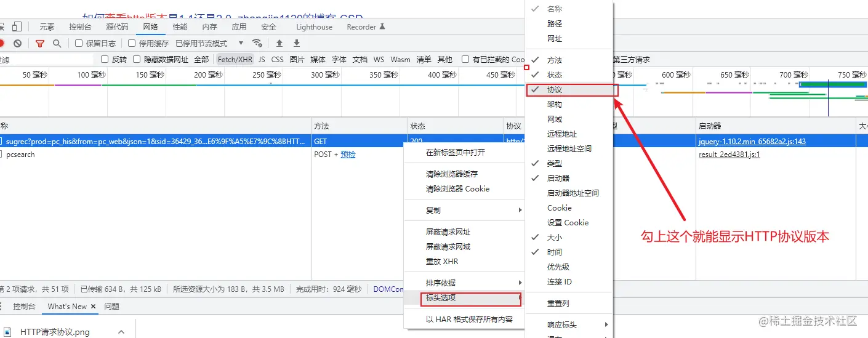Choose 清除浏览器缓存 from the context menu
This screenshot has width=868, height=338.
click(463, 174)
